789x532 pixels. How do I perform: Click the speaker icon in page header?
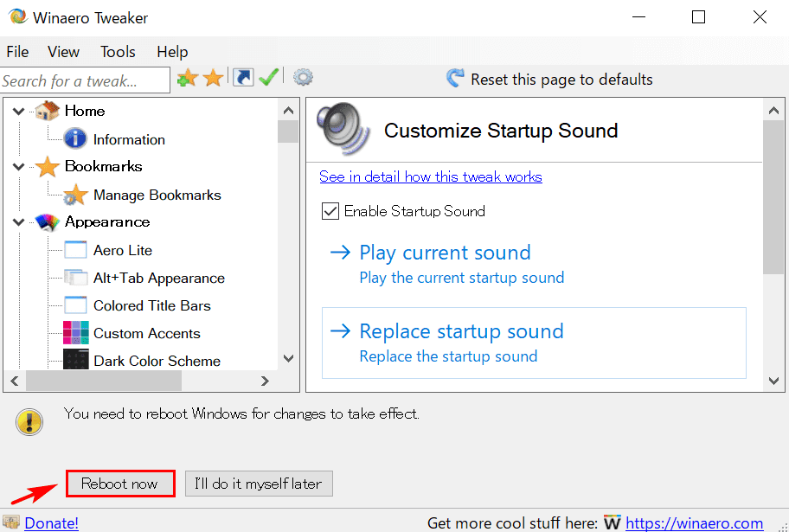click(343, 130)
